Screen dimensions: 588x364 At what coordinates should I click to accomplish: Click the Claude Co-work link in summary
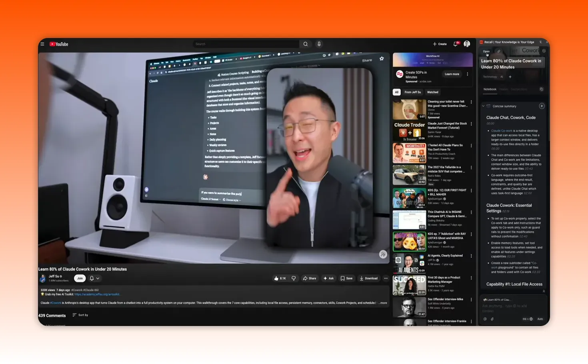point(502,131)
